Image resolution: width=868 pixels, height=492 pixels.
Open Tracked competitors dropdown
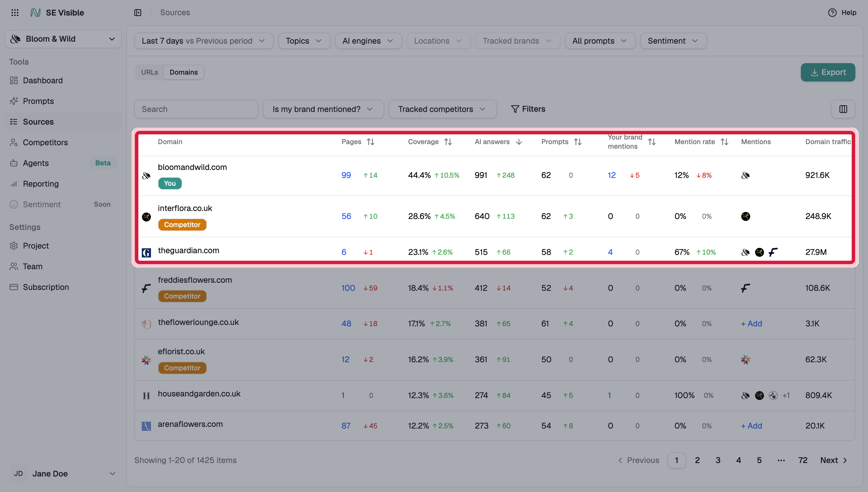tap(442, 109)
